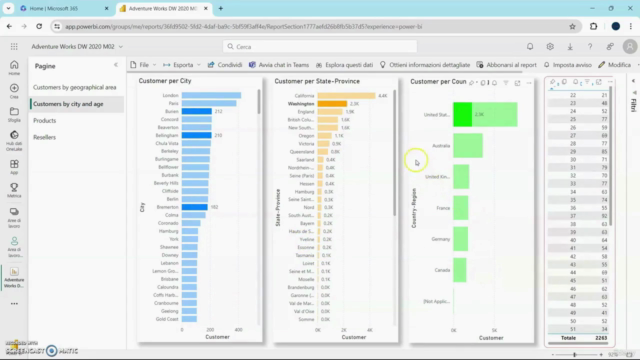This screenshot has width=640, height=360.
Task: Open Sfoglia (Browse) in the sidebar
Action: (x=14, y=115)
